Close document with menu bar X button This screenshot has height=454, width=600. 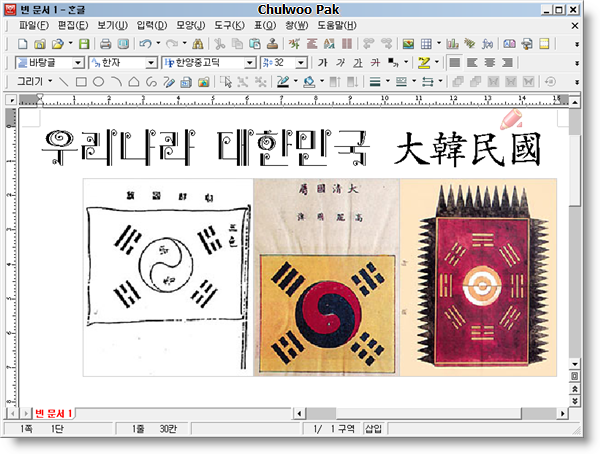pyautogui.click(x=575, y=26)
